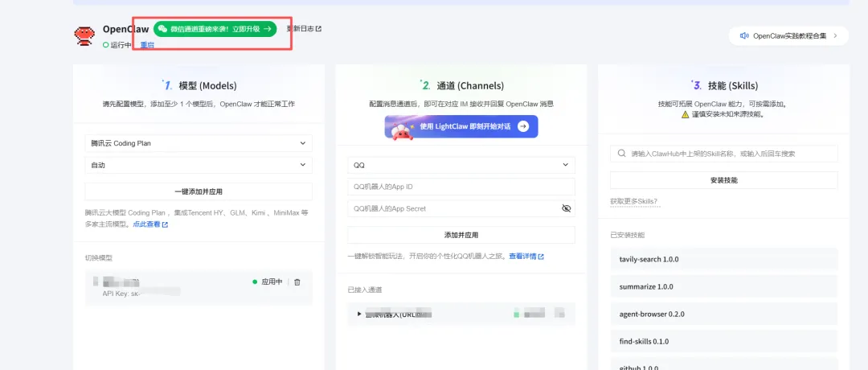Screen dimensions: 868x370
Task: Open the OpenClaw实践教程合集 tutorial button
Action: click(x=788, y=36)
